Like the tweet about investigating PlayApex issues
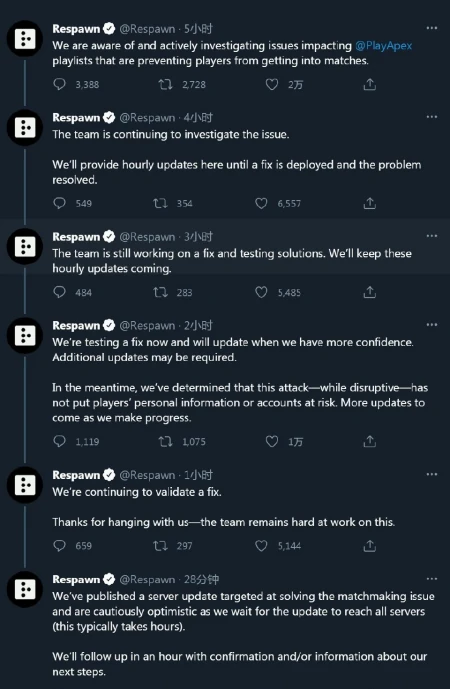The width and height of the screenshot is (450, 689). (x=272, y=84)
